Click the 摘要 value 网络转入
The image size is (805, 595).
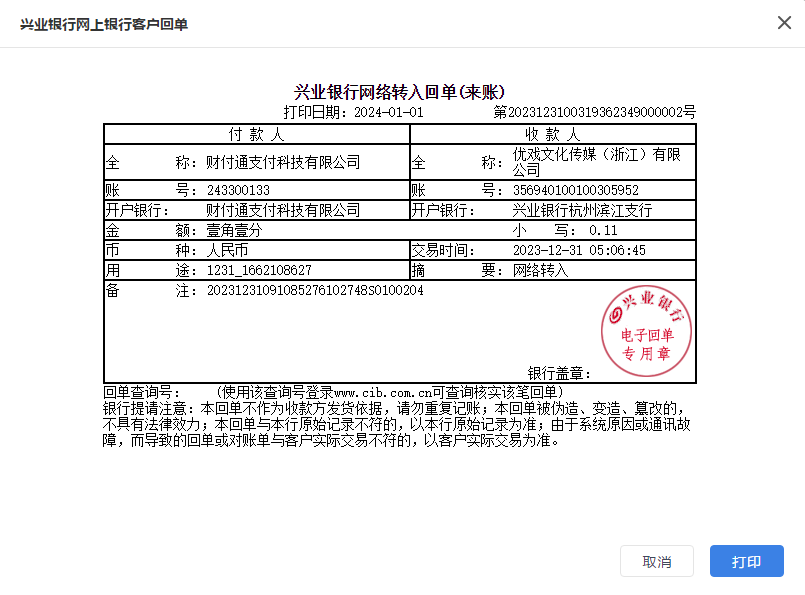pyautogui.click(x=541, y=270)
